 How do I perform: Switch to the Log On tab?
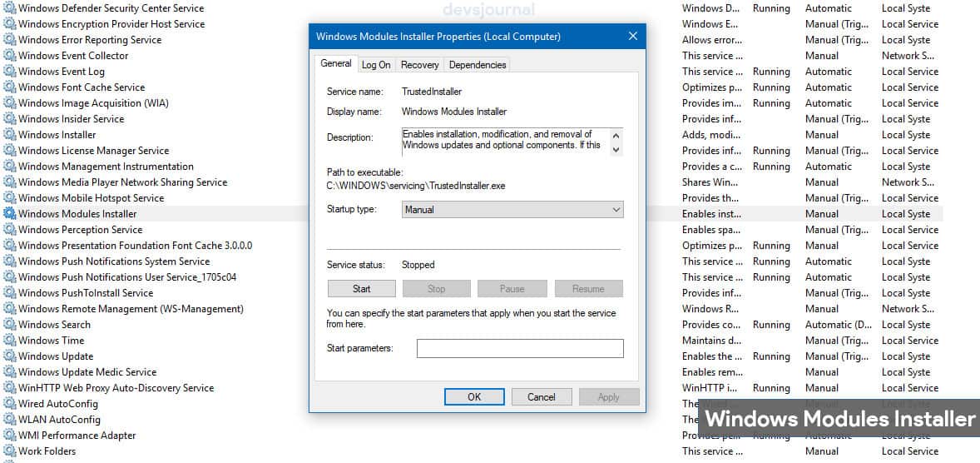[x=376, y=65]
